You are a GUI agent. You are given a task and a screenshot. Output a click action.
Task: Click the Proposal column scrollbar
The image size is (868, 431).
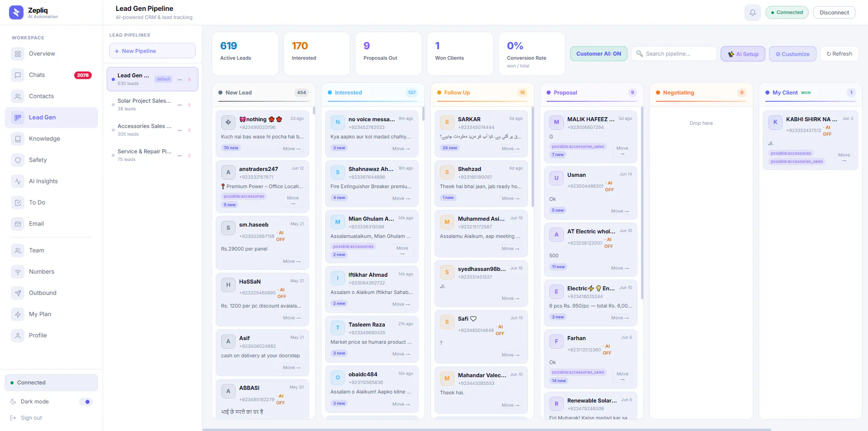(642, 204)
